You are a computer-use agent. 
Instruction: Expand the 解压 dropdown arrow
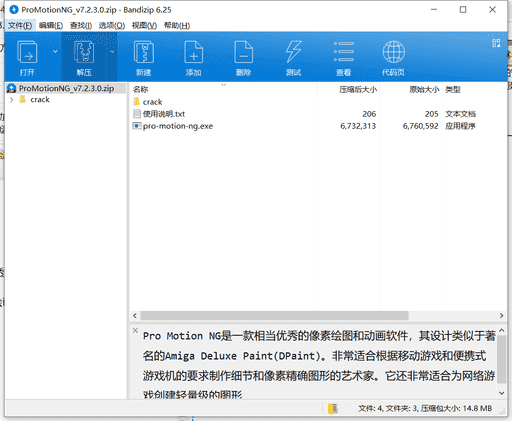(112, 51)
